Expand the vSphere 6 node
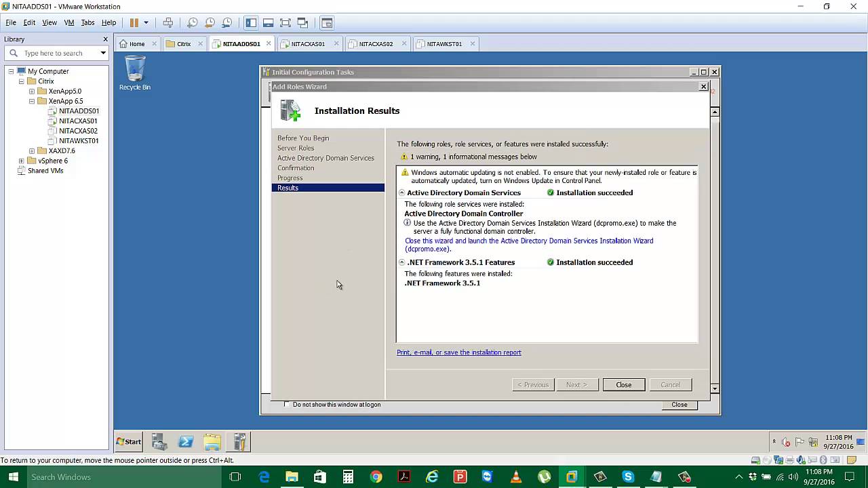This screenshot has height=488, width=868. [x=21, y=161]
